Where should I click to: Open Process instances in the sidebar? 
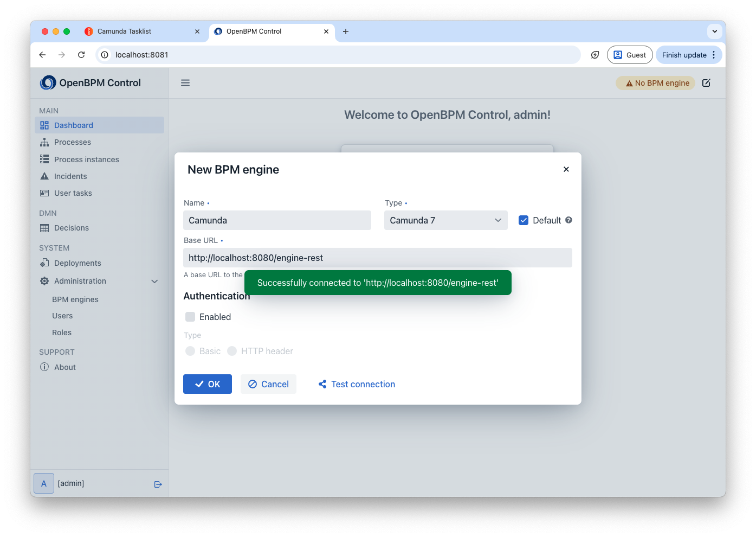point(100,159)
